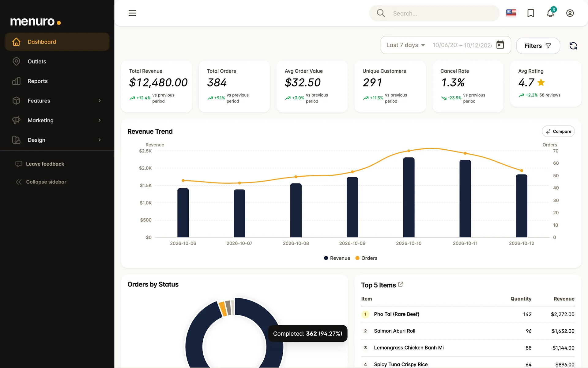This screenshot has height=368, width=588.
Task: Open the calendar date picker icon
Action: tap(500, 45)
